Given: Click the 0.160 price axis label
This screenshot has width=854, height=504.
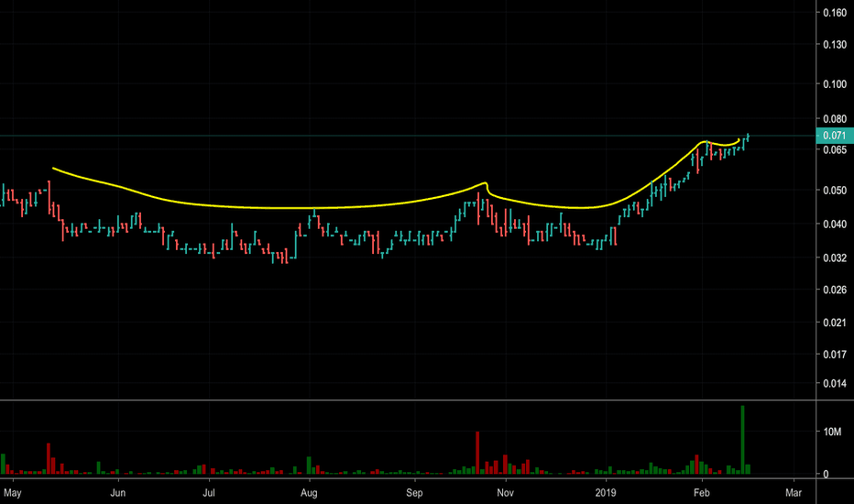Looking at the screenshot, I should 835,13.
